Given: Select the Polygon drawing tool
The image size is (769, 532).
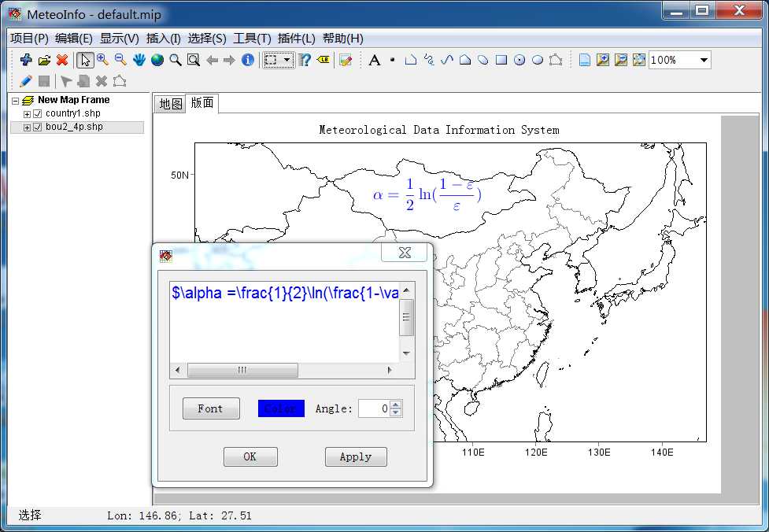Looking at the screenshot, I should tap(465, 60).
